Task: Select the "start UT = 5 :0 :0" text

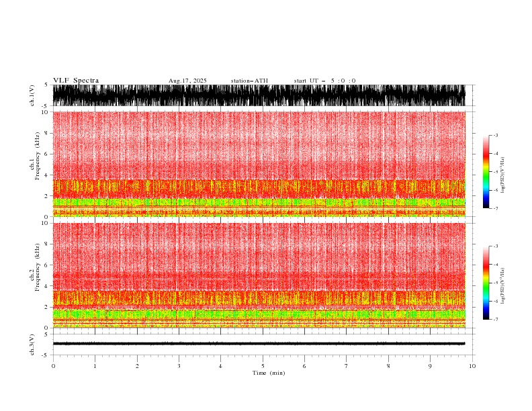Action: pos(324,81)
